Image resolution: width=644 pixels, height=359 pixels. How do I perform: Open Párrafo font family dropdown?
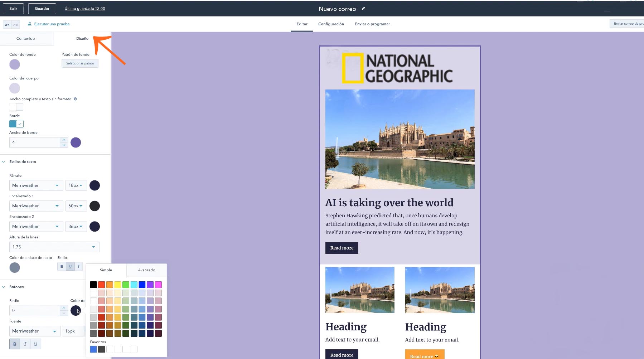point(36,185)
